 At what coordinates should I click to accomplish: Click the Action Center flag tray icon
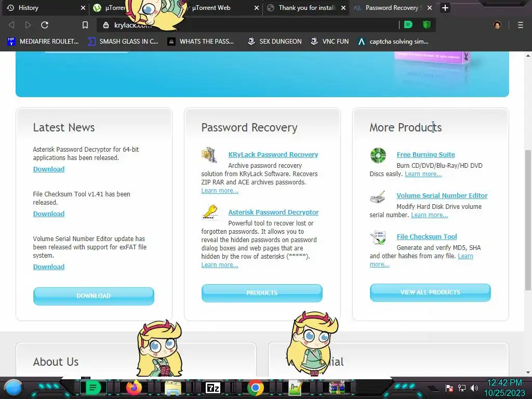[x=449, y=388]
